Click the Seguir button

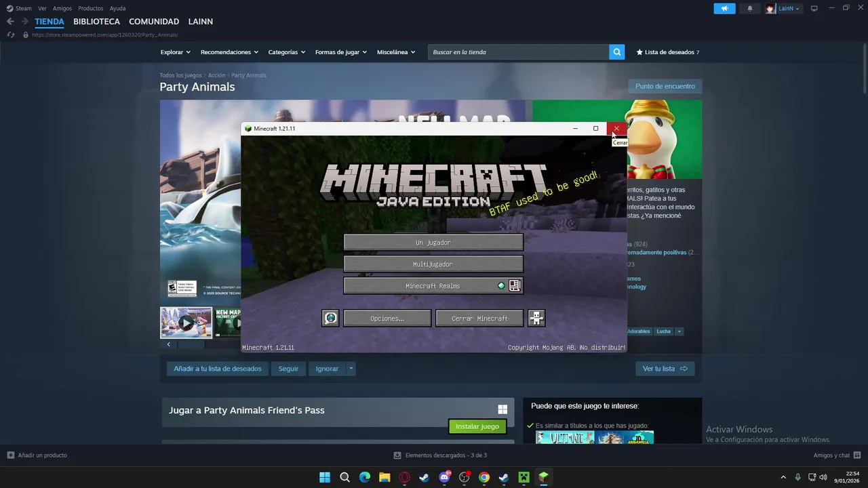tap(288, 369)
